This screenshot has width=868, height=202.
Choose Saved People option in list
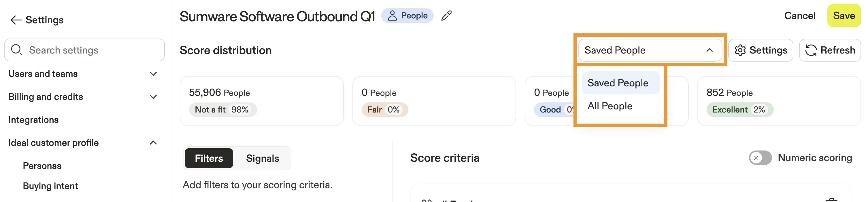click(x=617, y=83)
